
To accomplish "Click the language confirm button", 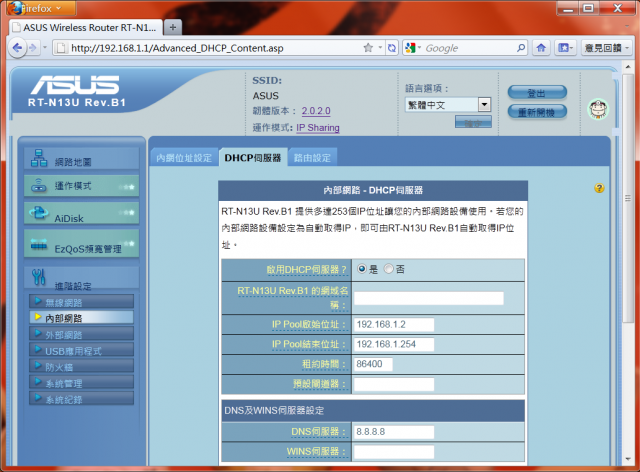I will (473, 122).
